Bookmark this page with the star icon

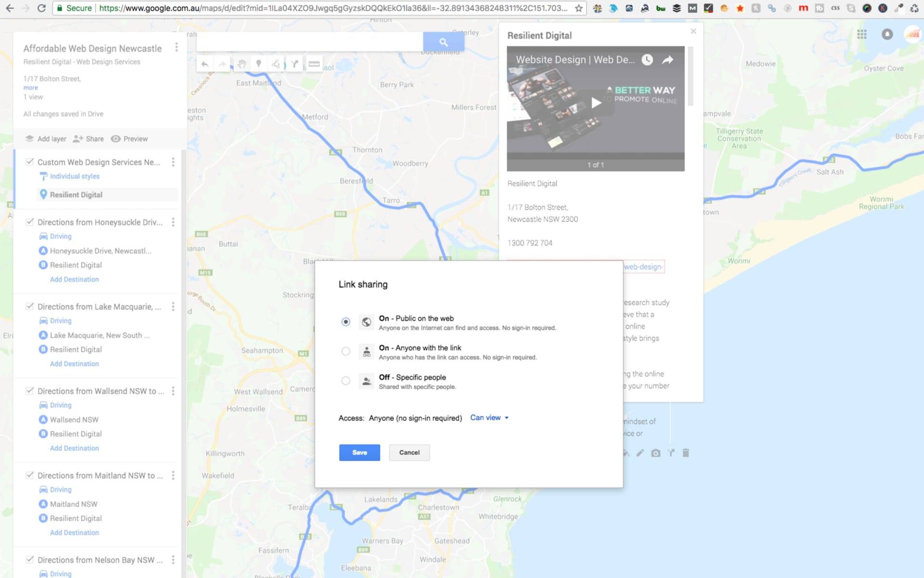click(578, 8)
